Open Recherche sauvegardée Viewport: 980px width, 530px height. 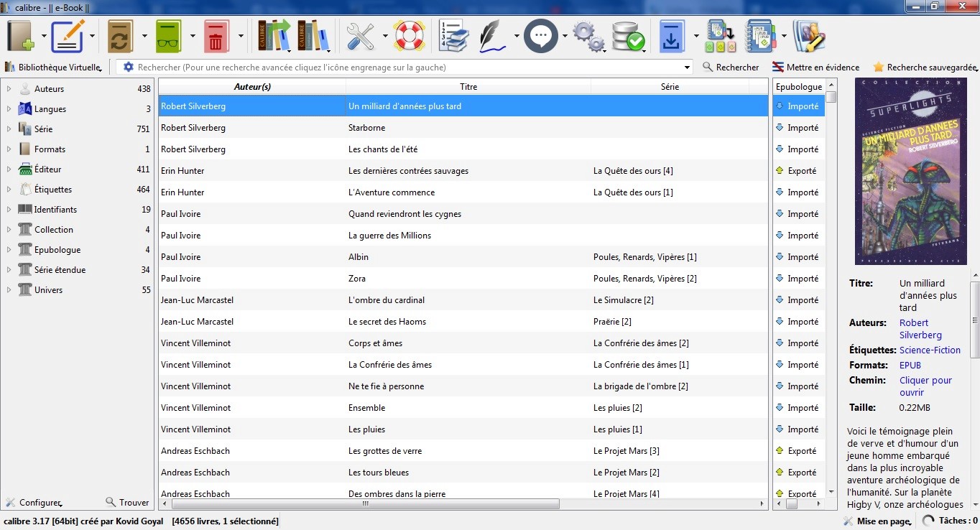pyautogui.click(x=925, y=68)
